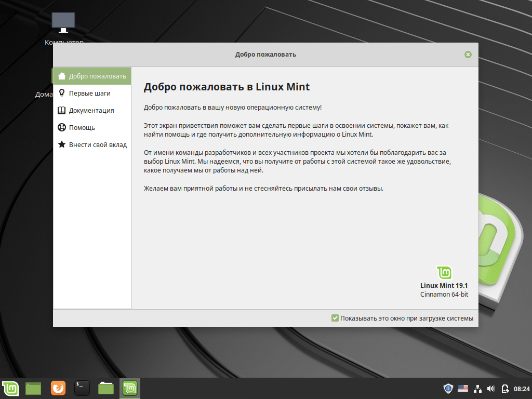Open the power/battery tray icon
This screenshot has height=399, width=532.
505,389
